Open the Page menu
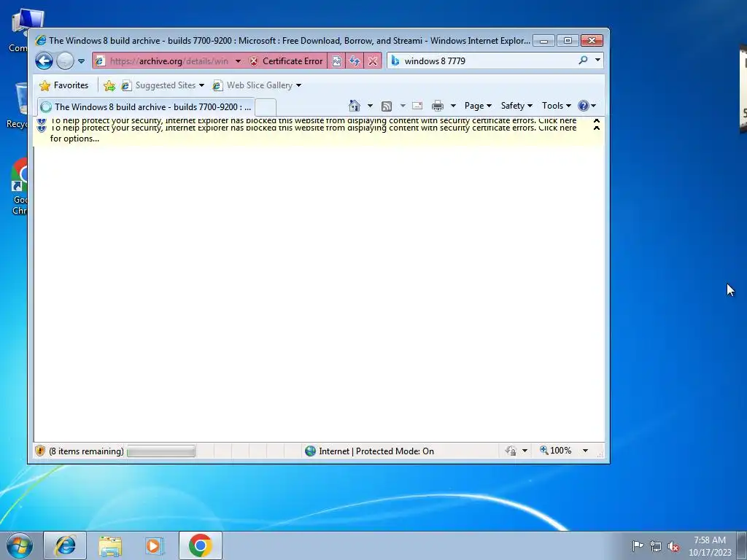Viewport: 747px width, 560px height. point(478,106)
